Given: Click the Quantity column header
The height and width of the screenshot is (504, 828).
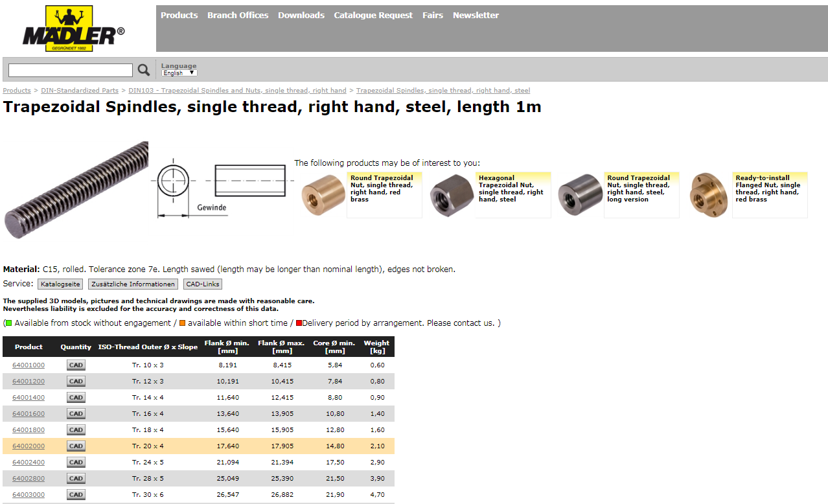Looking at the screenshot, I should coord(76,347).
